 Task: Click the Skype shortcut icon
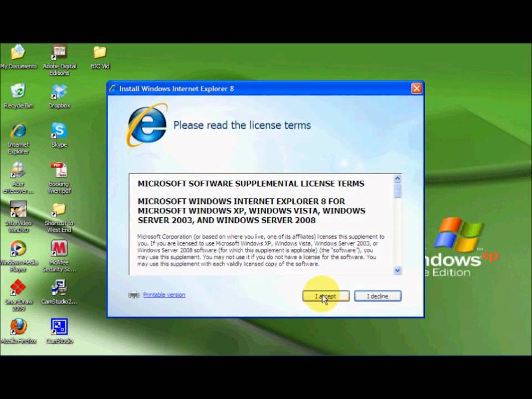point(59,135)
